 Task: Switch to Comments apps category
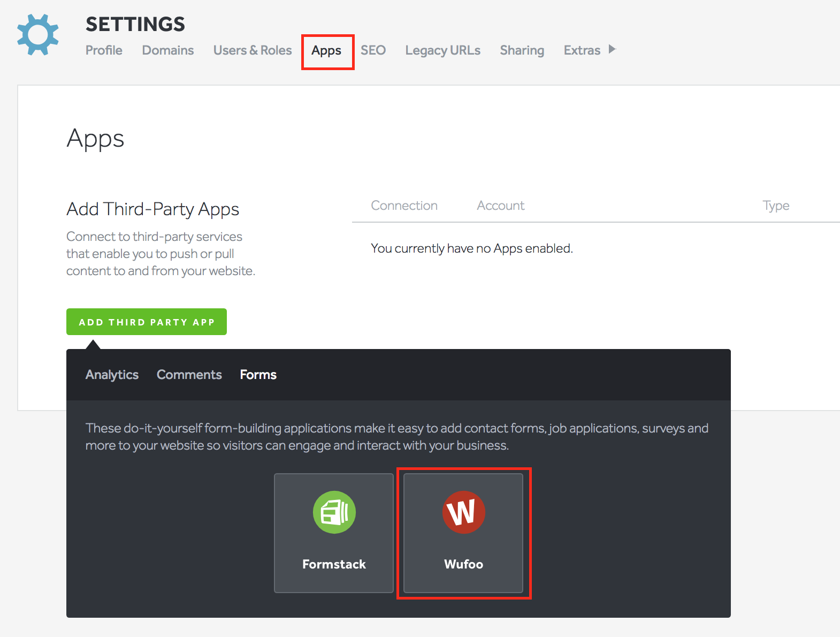point(189,375)
